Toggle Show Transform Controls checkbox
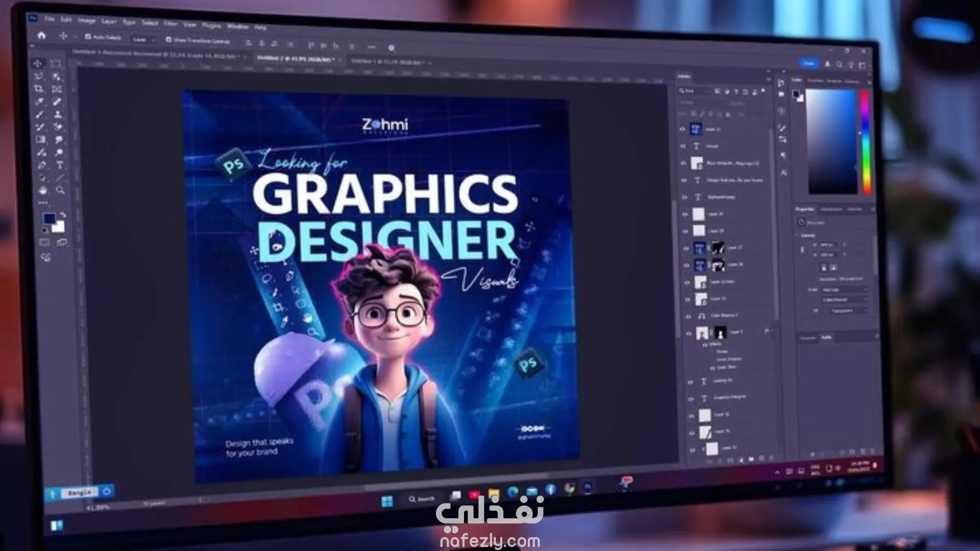980x551 pixels. tap(168, 39)
